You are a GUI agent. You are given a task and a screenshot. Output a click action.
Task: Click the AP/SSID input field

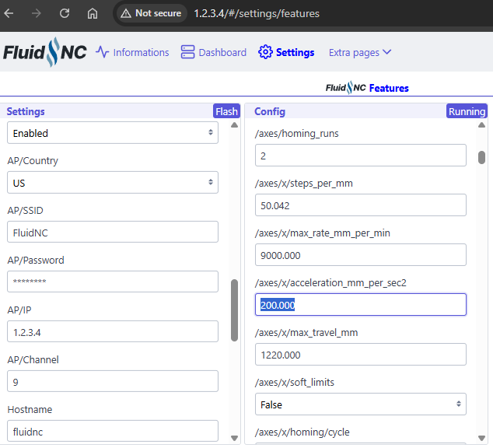pos(113,233)
